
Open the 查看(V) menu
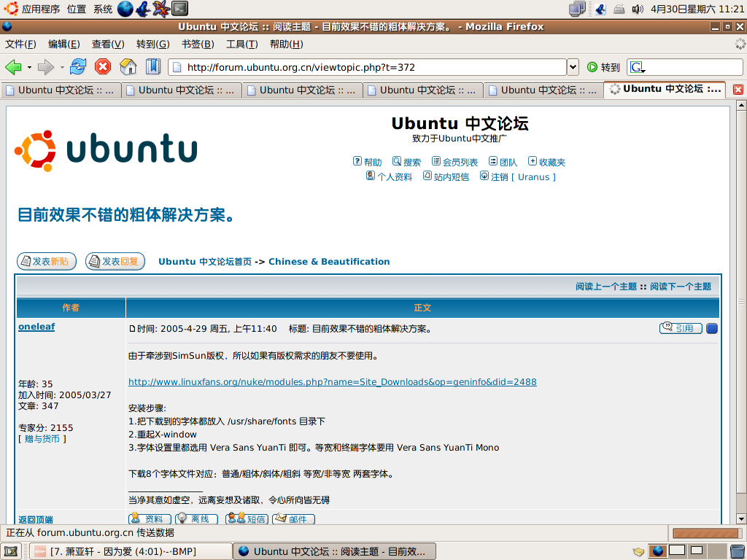pyautogui.click(x=108, y=44)
